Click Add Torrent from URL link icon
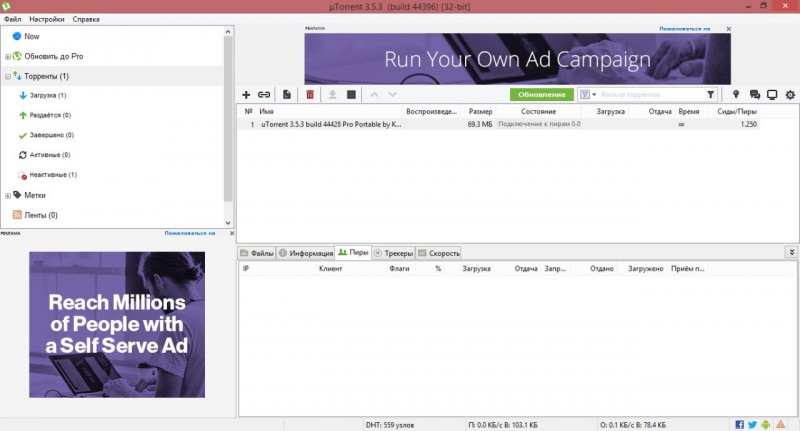 coord(264,94)
